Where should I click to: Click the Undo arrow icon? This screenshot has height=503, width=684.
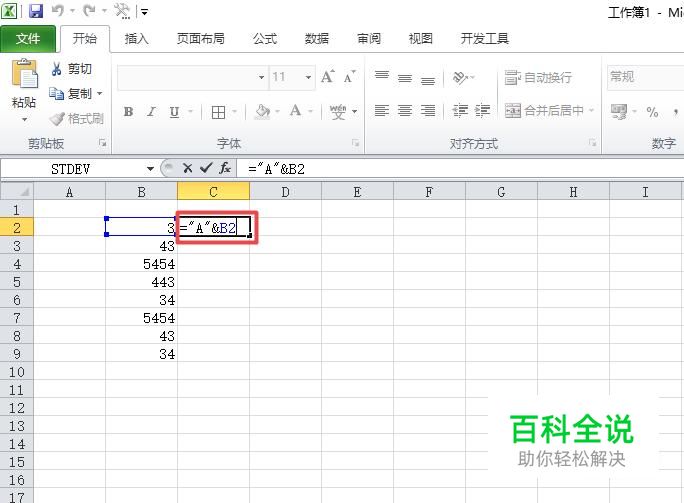[x=58, y=10]
